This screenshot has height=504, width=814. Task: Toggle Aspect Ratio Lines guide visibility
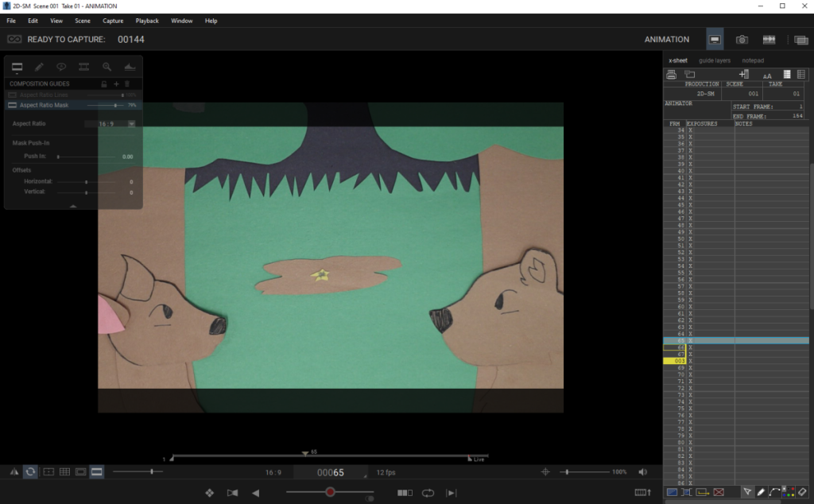click(12, 95)
